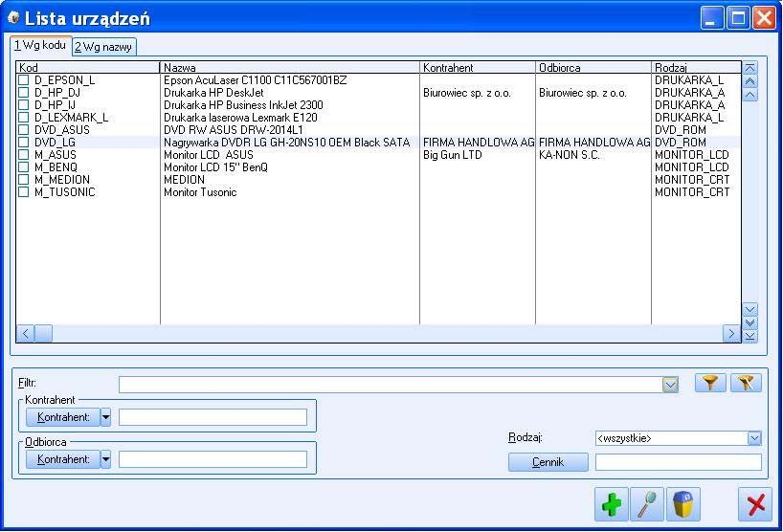This screenshot has height=532, width=783.
Task: Tick checkbox for DVD_LG
Action: [x=24, y=143]
